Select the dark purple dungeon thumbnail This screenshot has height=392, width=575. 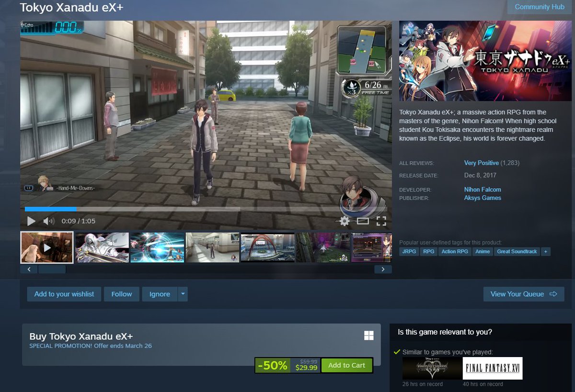tap(322, 247)
